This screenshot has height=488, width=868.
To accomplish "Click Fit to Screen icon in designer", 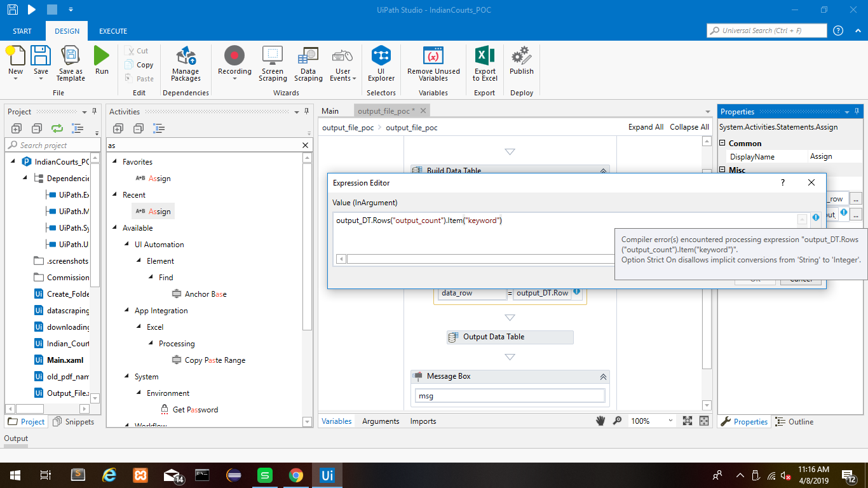I will [x=687, y=421].
